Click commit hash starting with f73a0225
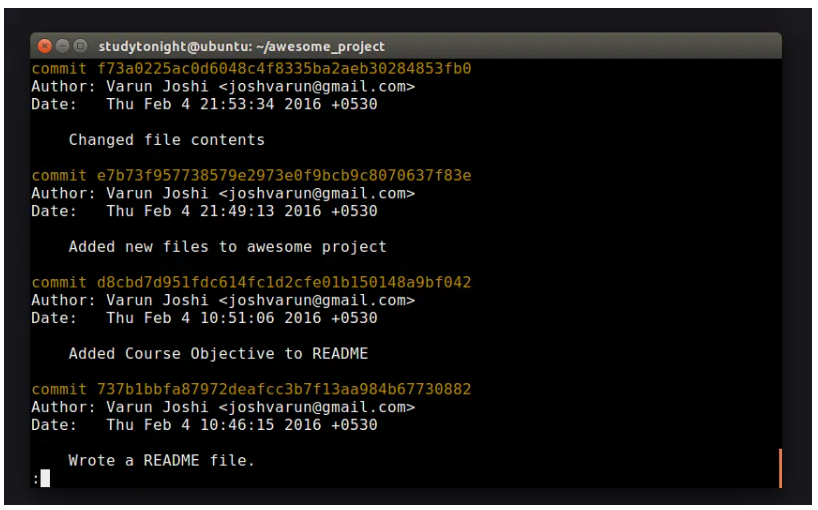The image size is (818, 510). tap(283, 69)
